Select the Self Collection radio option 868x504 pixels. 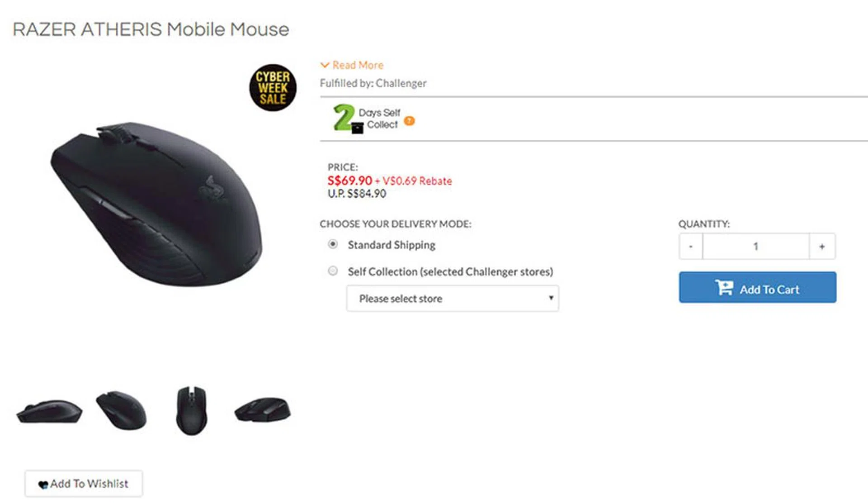[x=333, y=271]
